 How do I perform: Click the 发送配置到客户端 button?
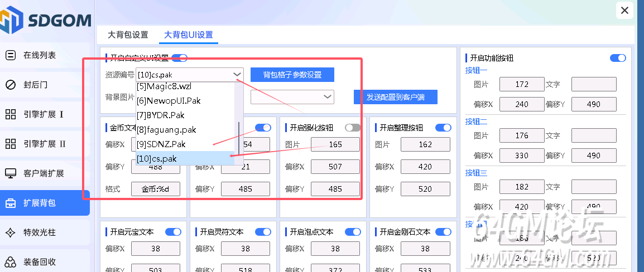pyautogui.click(x=395, y=97)
